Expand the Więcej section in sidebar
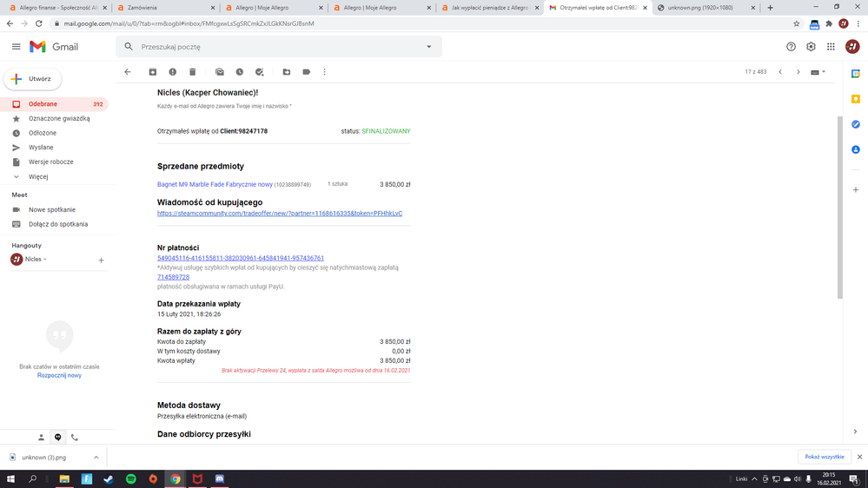This screenshot has width=868, height=488. [x=38, y=176]
